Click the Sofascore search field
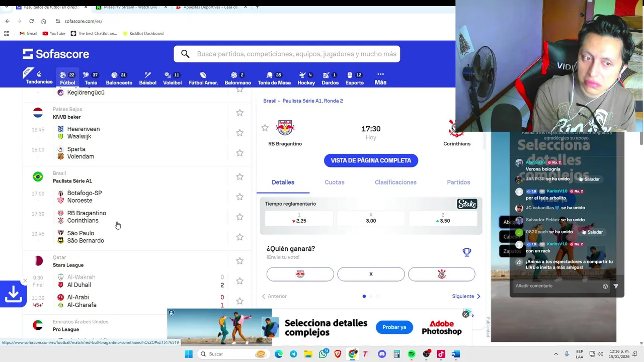The height and width of the screenshot is (362, 644). [x=287, y=54]
